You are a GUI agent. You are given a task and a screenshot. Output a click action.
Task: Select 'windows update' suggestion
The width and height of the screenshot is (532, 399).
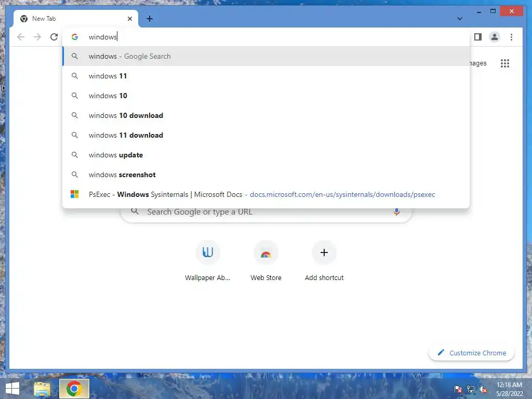(x=267, y=155)
